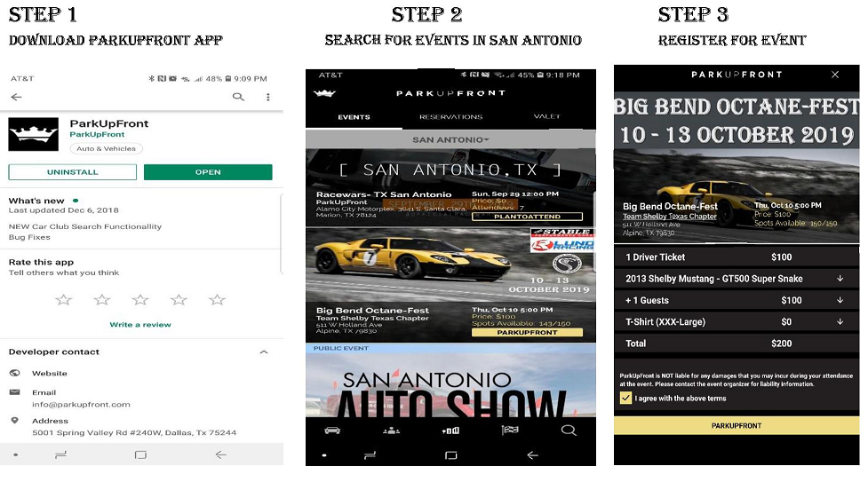
Task: Tap yellow PARKUPFRONT button on Big Bend event card
Action: (x=527, y=332)
